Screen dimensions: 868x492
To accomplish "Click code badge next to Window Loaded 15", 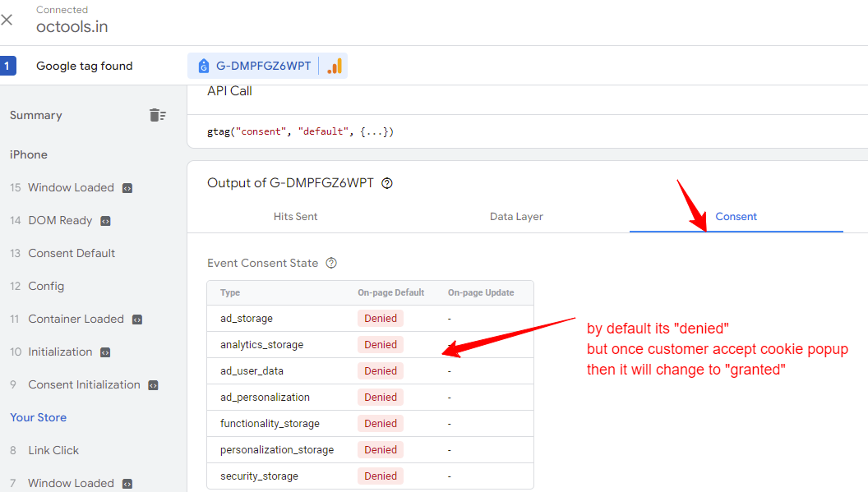I will click(127, 188).
